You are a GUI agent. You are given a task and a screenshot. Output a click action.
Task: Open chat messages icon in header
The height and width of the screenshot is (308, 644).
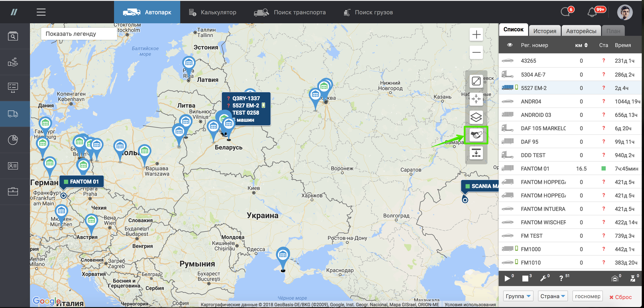(x=565, y=12)
